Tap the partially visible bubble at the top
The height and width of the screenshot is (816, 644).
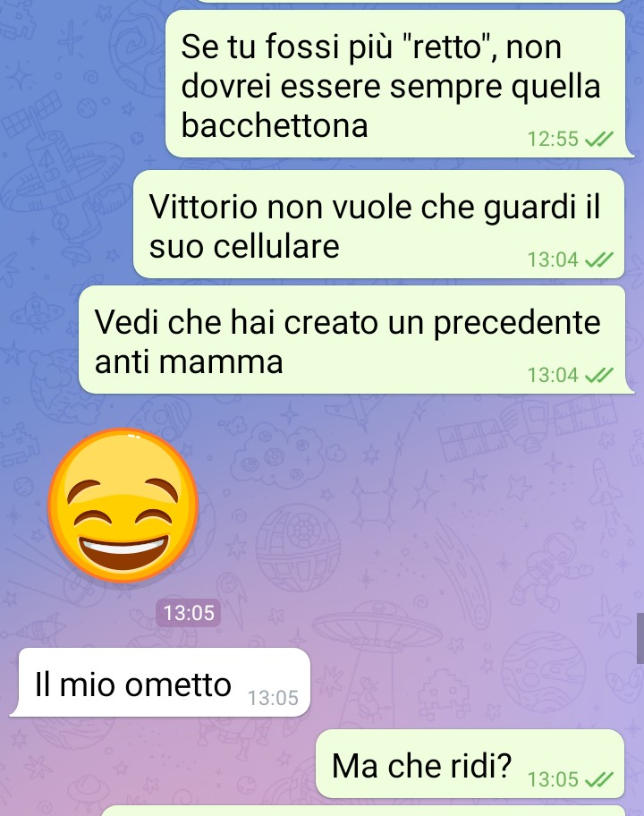point(411,2)
